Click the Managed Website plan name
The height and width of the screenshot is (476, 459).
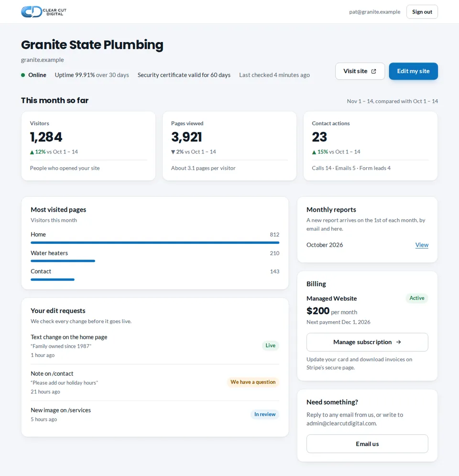click(x=331, y=298)
